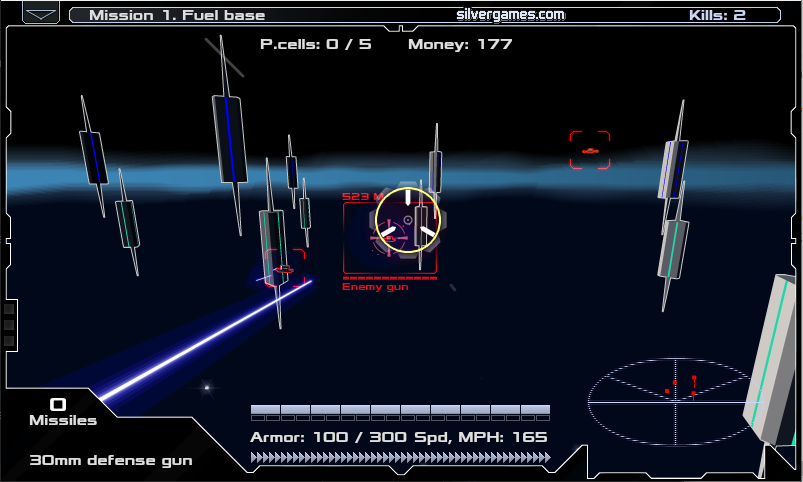Click the Enemy gun label

click(x=375, y=287)
